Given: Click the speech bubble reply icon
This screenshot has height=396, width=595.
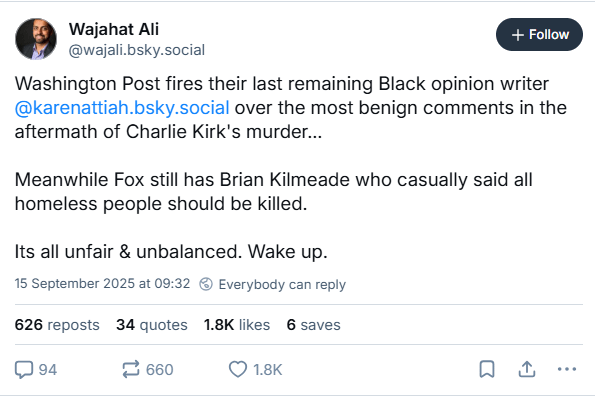Looking at the screenshot, I should pos(24,370).
